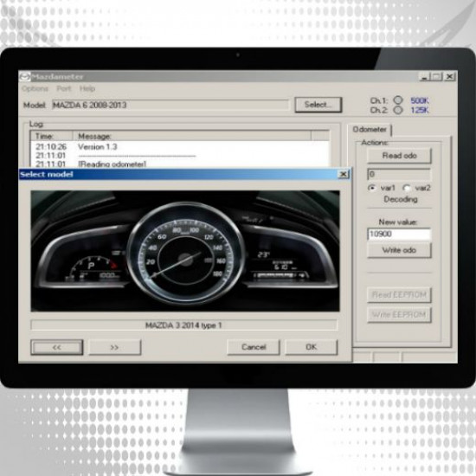Open the Port menu

(x=64, y=88)
